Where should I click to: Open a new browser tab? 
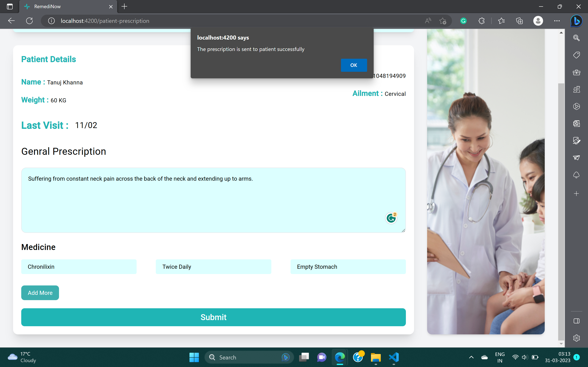[124, 7]
